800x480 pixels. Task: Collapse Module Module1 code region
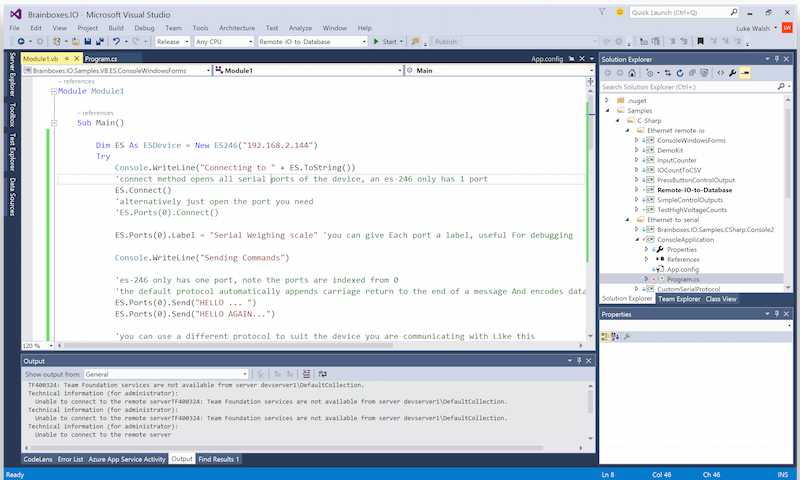click(54, 91)
